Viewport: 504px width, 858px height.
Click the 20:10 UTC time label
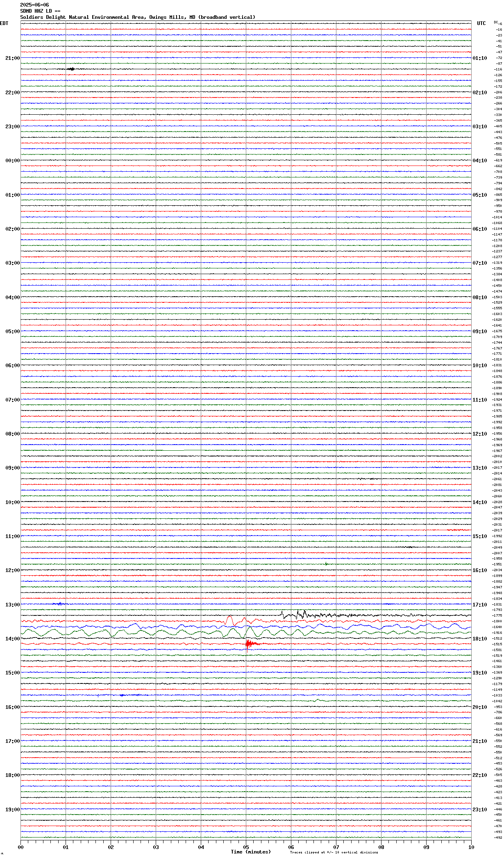click(480, 707)
